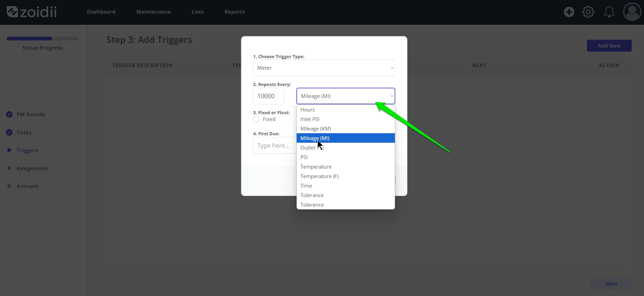Choose Hours from unit list
Image resolution: width=644 pixels, height=296 pixels.
[x=346, y=110]
